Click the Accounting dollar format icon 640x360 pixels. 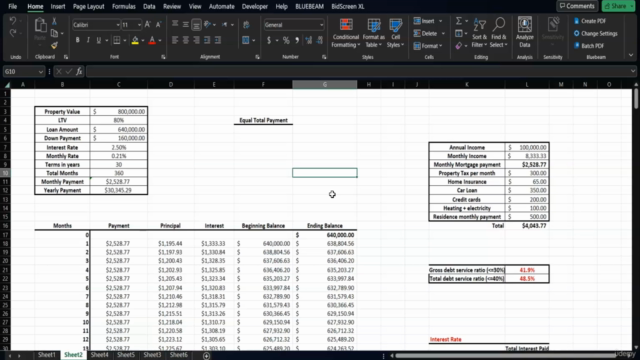click(269, 40)
